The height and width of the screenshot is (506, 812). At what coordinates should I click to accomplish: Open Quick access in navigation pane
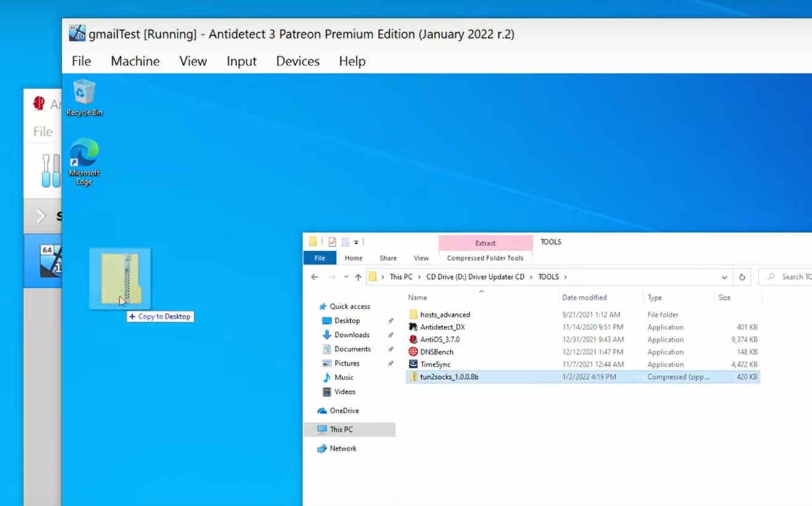349,306
